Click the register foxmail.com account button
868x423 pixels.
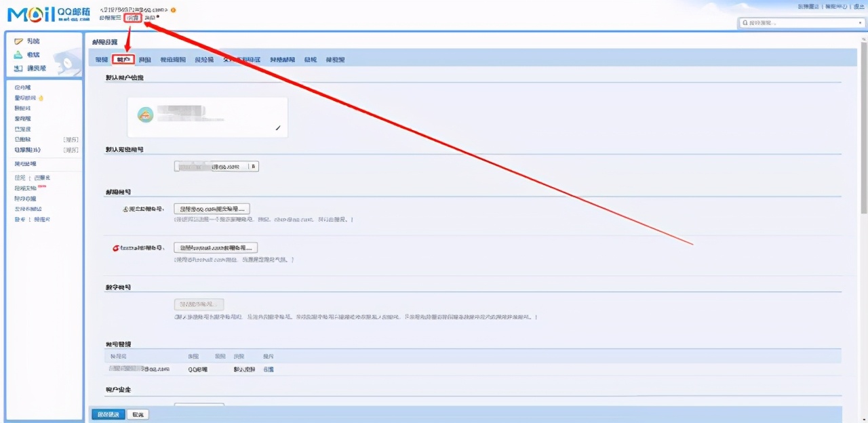[x=216, y=247]
